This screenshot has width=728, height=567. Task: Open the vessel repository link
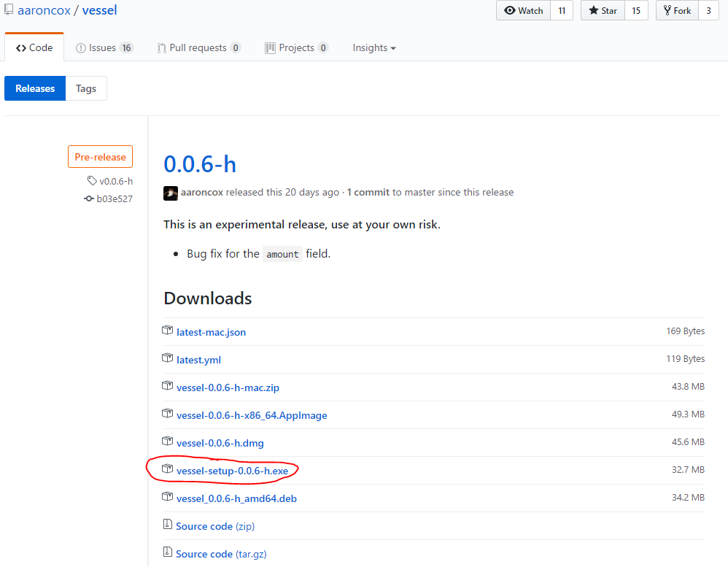[99, 10]
